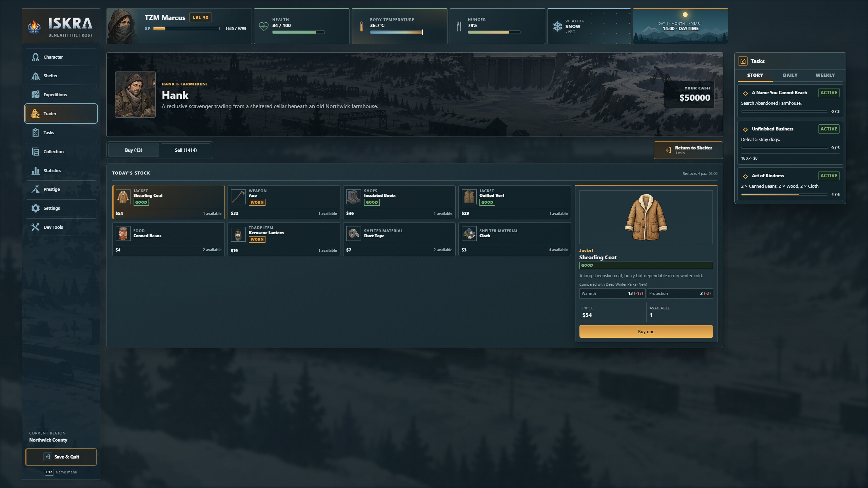Click the Tasks panel header icon
Viewport: 868px width, 488px height.
[x=743, y=61]
